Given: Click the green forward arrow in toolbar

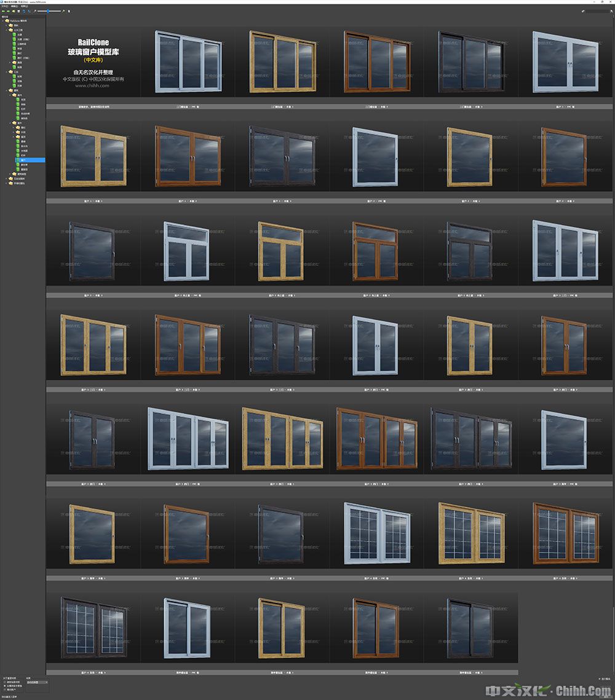Looking at the screenshot, I should (x=7, y=11).
